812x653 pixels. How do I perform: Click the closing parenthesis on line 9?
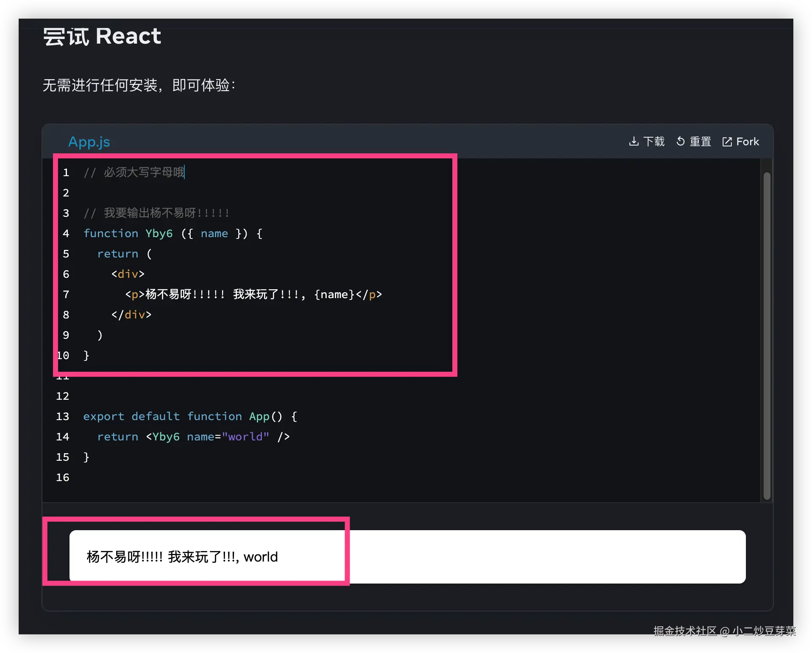pos(100,335)
